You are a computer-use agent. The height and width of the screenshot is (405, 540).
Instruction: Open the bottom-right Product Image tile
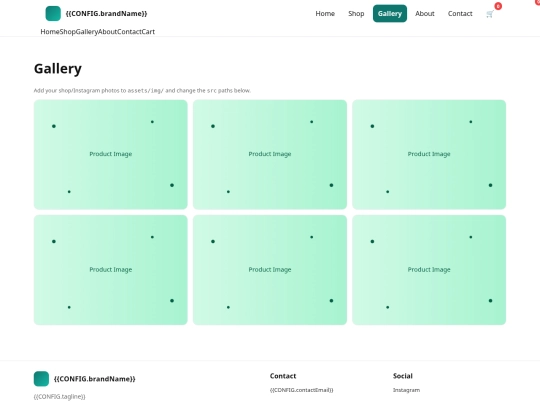pos(429,270)
